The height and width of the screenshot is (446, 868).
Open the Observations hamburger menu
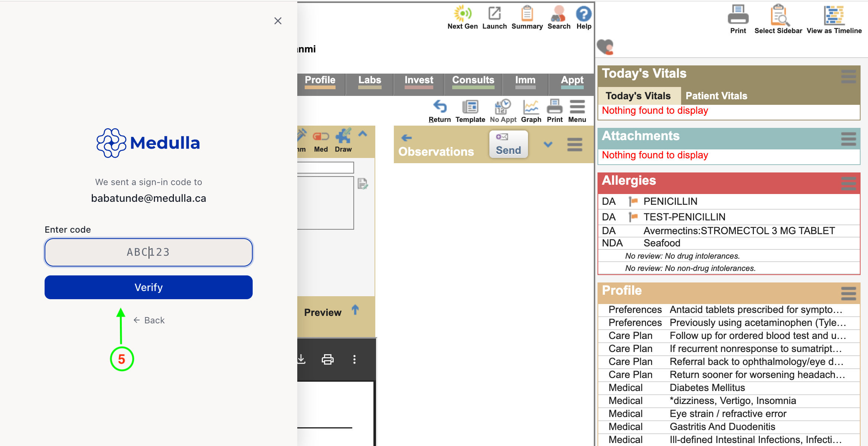click(x=575, y=145)
